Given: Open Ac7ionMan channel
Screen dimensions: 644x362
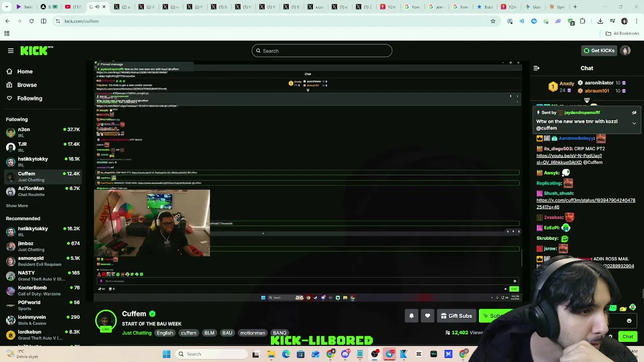Looking at the screenshot, I should 43,191.
